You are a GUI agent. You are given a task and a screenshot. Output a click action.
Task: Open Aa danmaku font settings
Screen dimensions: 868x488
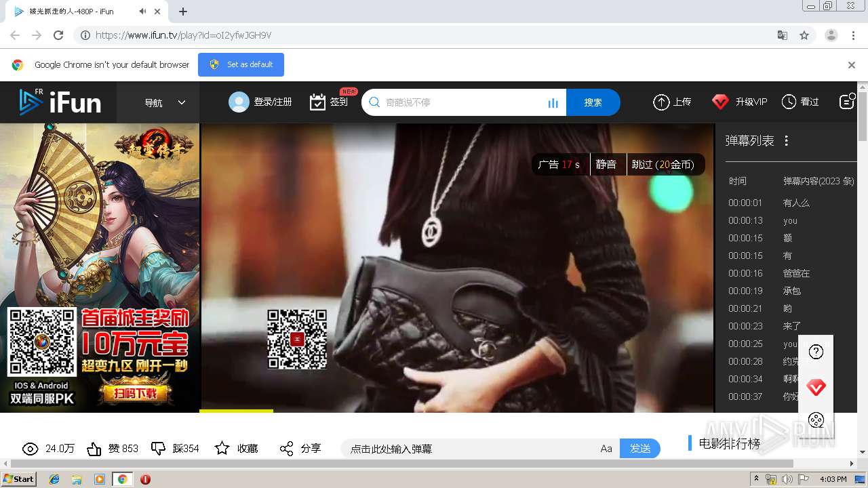[606, 449]
